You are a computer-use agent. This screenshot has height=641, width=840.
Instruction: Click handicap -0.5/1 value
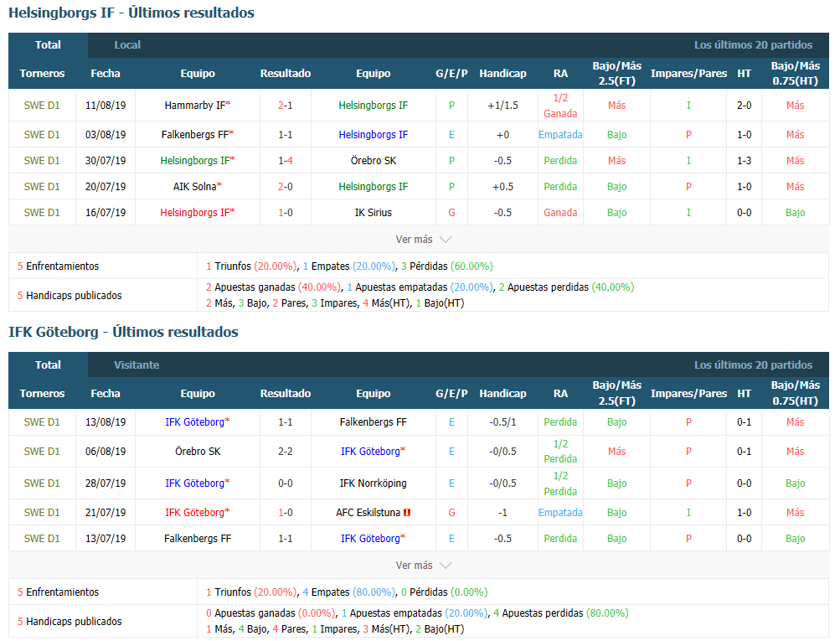point(502,422)
